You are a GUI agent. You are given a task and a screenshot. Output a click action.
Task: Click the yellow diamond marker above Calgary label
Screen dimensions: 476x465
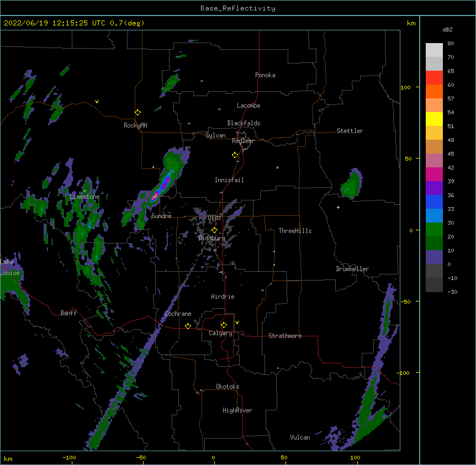[x=224, y=325]
